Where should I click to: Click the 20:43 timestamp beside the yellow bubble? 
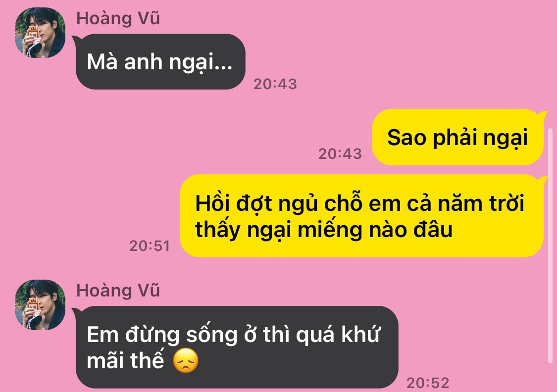(340, 154)
